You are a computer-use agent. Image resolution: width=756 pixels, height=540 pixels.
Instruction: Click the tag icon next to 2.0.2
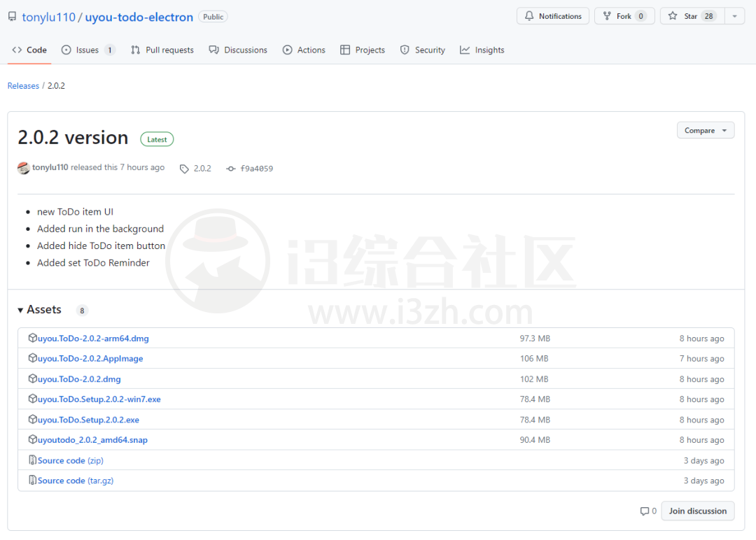tap(184, 169)
